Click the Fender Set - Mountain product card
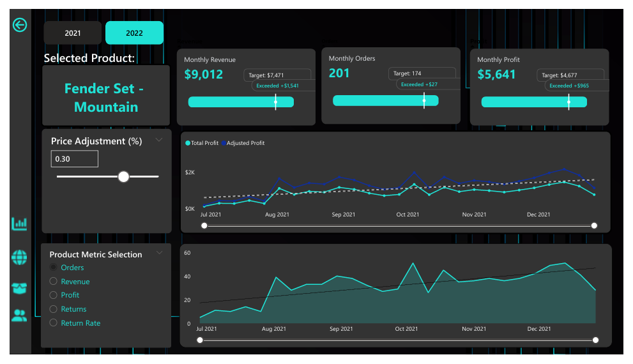The image size is (633, 364). (106, 98)
